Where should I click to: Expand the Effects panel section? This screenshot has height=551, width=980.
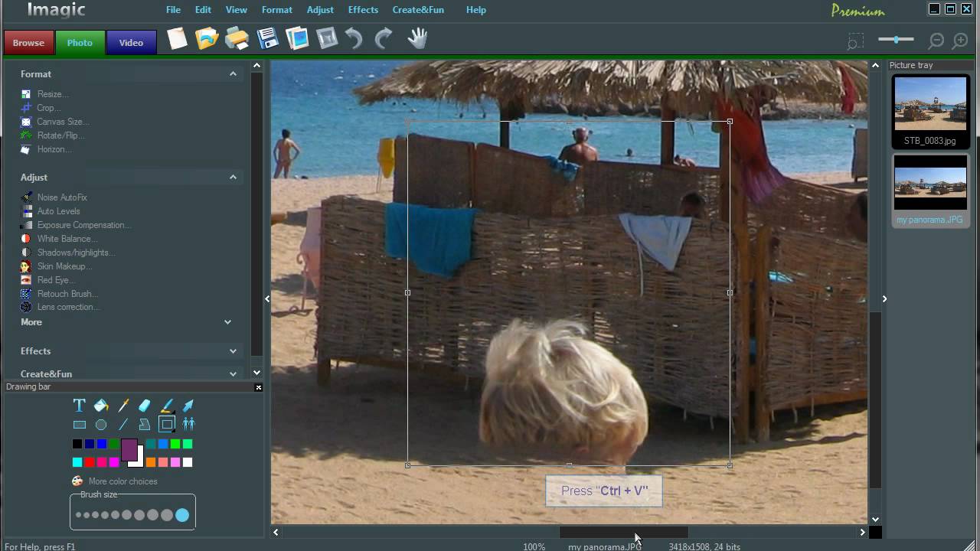[234, 350]
